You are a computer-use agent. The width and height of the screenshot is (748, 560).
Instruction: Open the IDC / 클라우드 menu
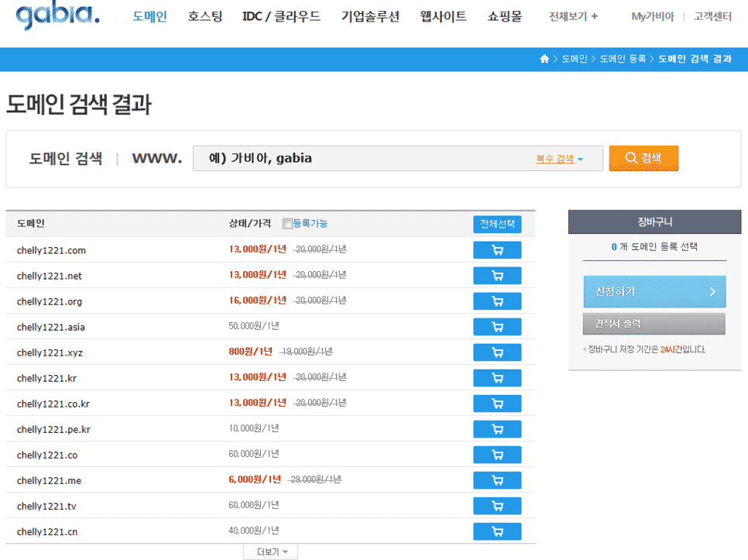[281, 16]
